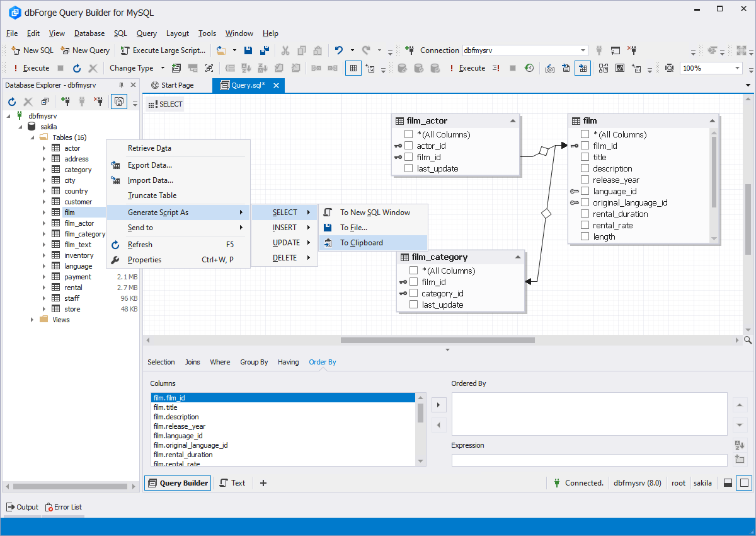Image resolution: width=756 pixels, height=536 pixels.
Task: Open the Connection dropdown showing dbfmysrv
Action: pos(583,50)
